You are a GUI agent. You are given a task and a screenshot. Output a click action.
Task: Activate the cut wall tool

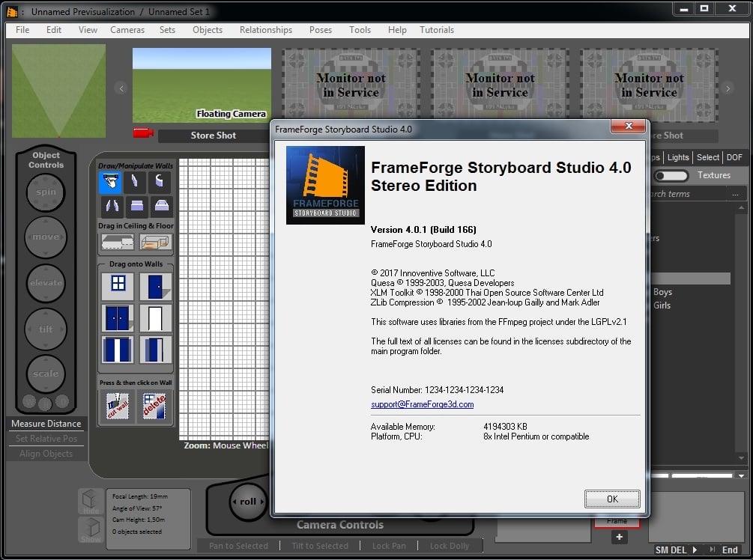click(117, 406)
